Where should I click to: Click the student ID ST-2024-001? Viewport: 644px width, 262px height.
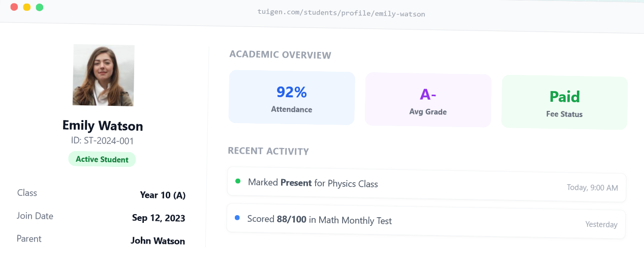point(102,141)
